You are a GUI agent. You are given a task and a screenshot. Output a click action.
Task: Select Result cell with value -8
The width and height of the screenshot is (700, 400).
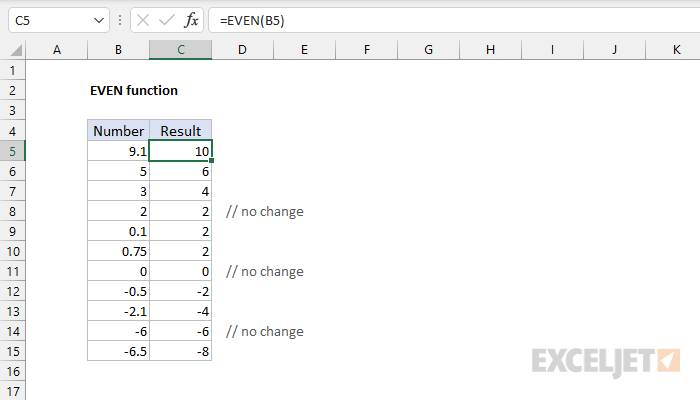180,351
